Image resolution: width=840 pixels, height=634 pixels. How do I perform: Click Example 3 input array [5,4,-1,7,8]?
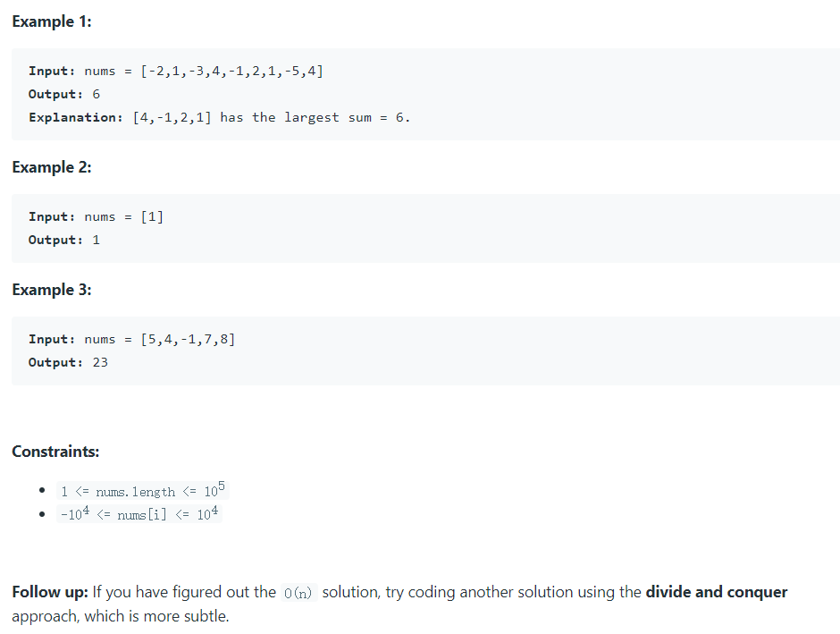point(188,340)
